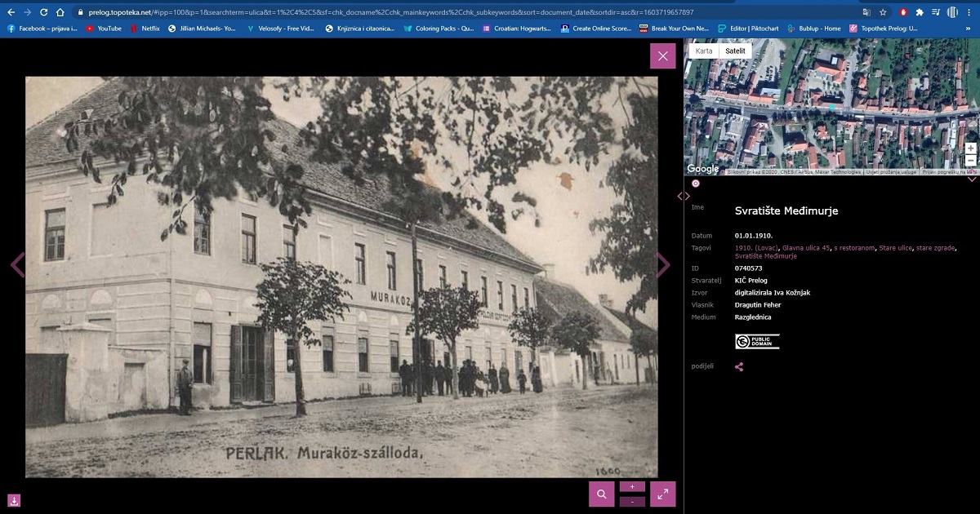Open the 'stare zgrade' tag
The width and height of the screenshot is (980, 514).
tap(936, 248)
